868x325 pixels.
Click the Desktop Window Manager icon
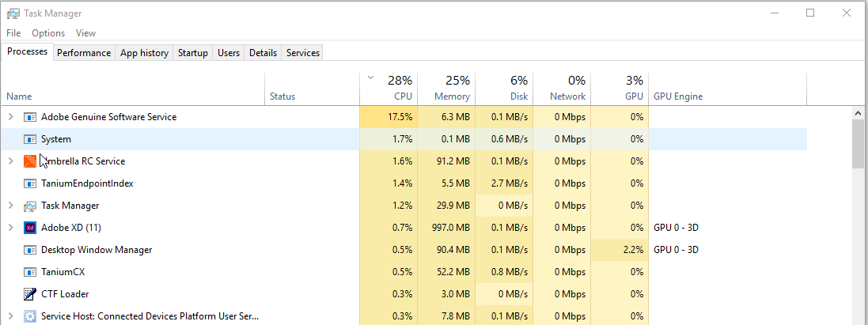point(30,250)
